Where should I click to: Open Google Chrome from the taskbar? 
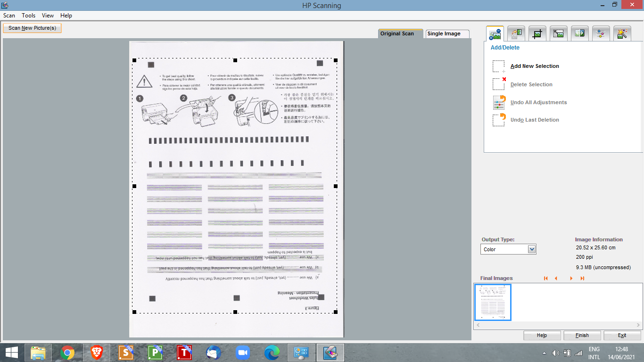pos(67,353)
